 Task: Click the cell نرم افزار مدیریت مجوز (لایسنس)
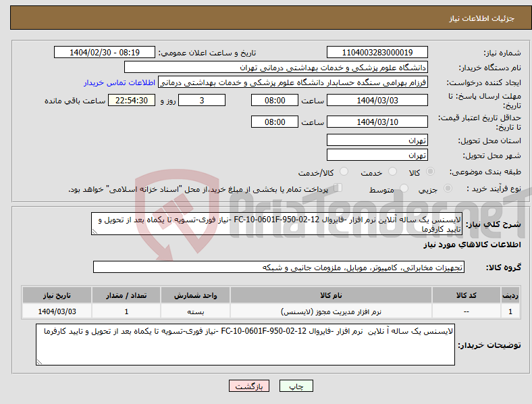pyautogui.click(x=331, y=311)
